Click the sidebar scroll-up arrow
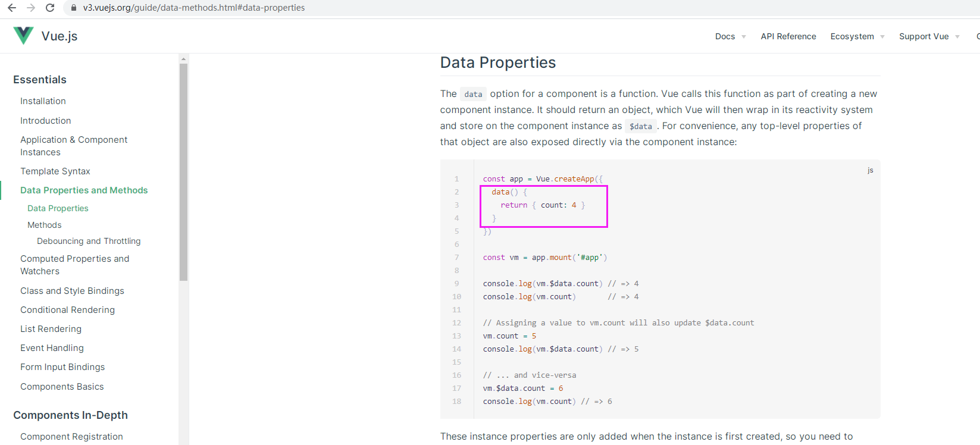The height and width of the screenshot is (445, 980). tap(183, 58)
